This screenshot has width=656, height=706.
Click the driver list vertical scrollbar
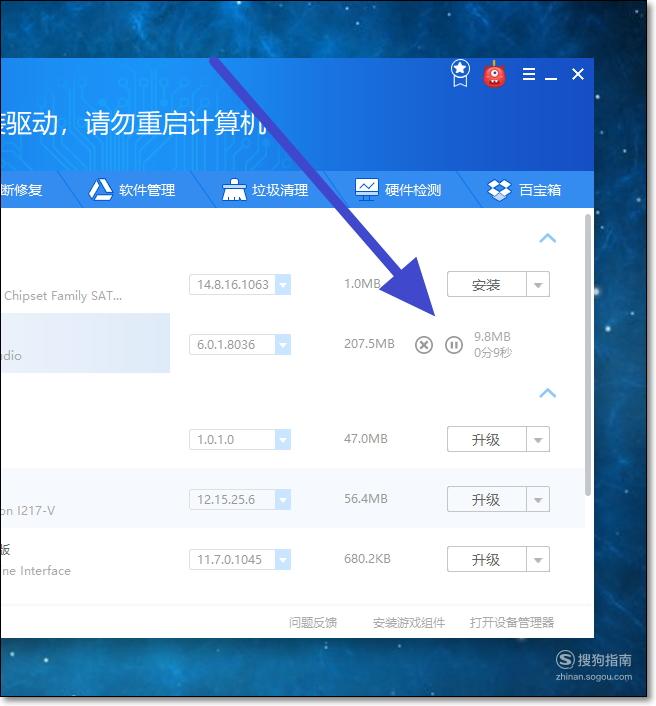588,355
